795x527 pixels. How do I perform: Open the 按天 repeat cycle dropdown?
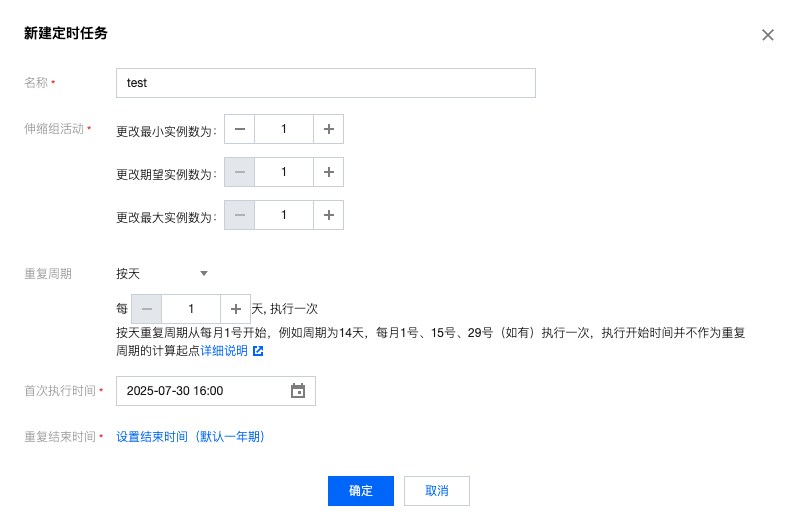pos(162,273)
